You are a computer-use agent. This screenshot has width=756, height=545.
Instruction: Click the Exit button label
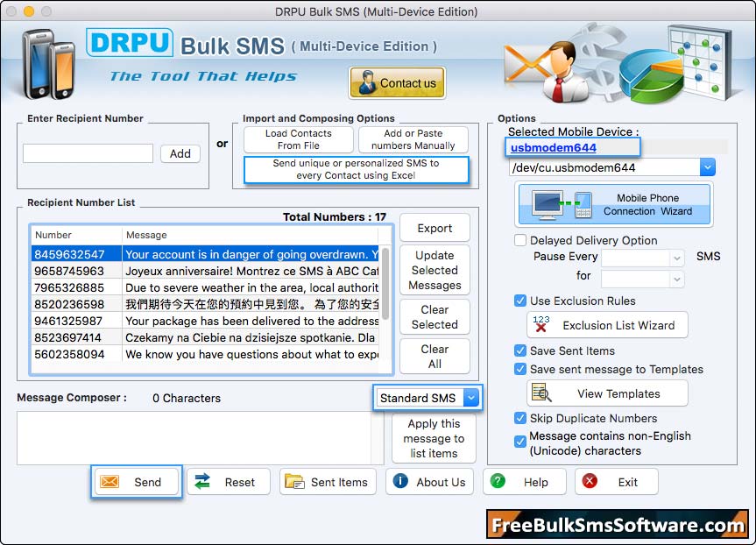pyautogui.click(x=628, y=482)
